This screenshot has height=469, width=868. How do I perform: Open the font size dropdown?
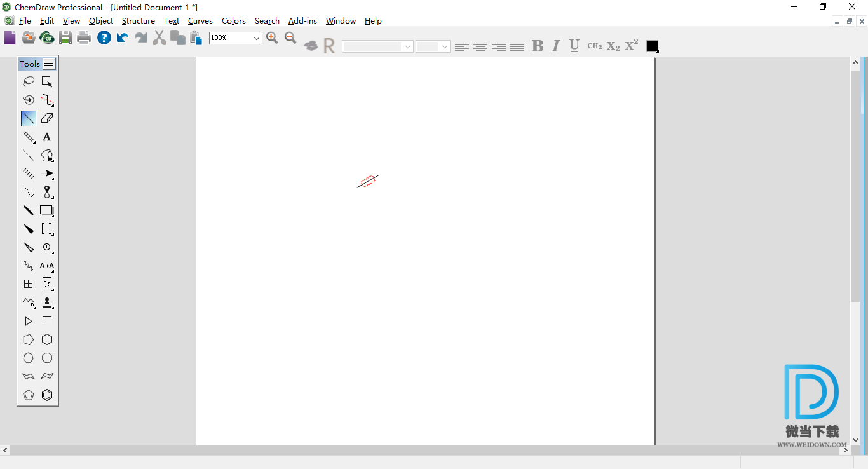click(444, 46)
